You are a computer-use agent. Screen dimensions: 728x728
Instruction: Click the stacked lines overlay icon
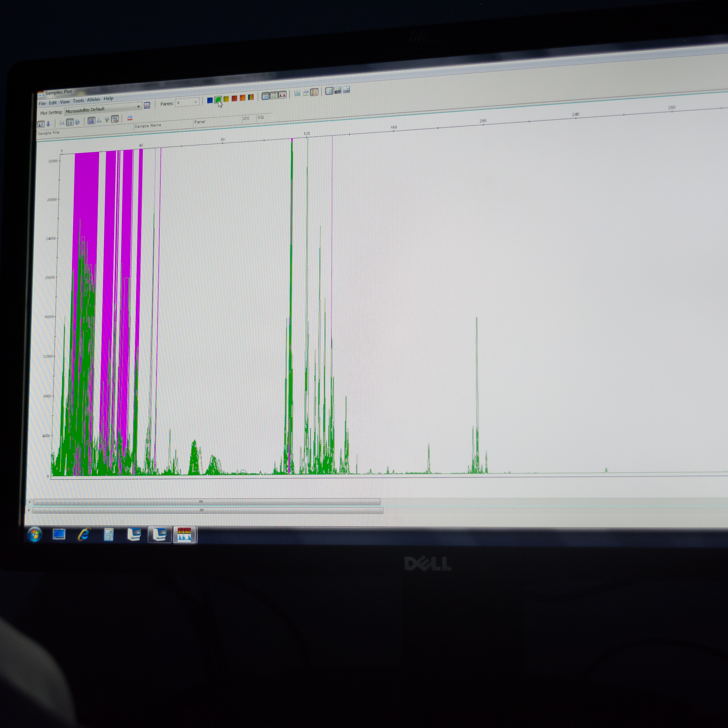pos(115,119)
